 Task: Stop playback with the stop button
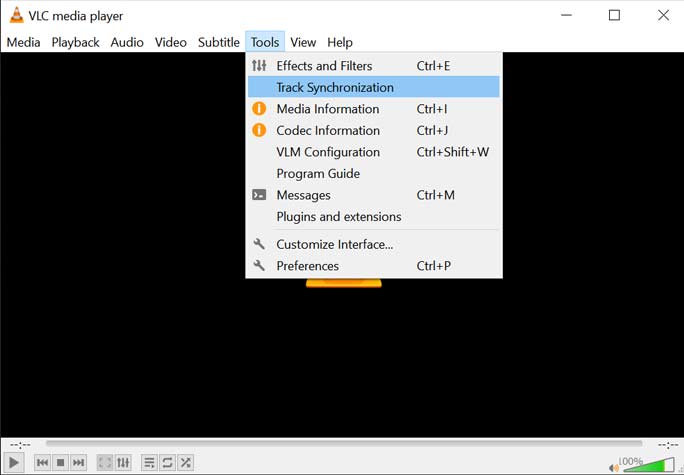pos(60,462)
